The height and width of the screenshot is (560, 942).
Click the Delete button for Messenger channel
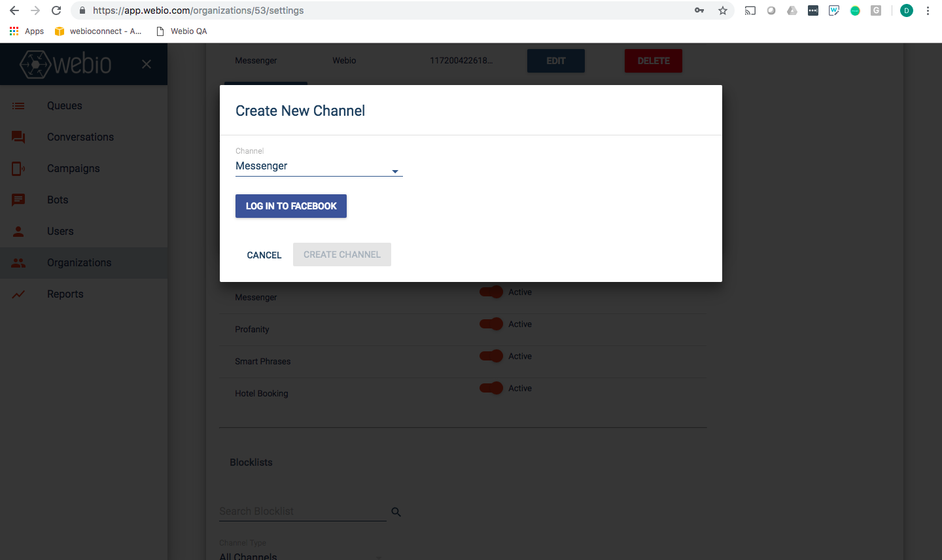(654, 61)
